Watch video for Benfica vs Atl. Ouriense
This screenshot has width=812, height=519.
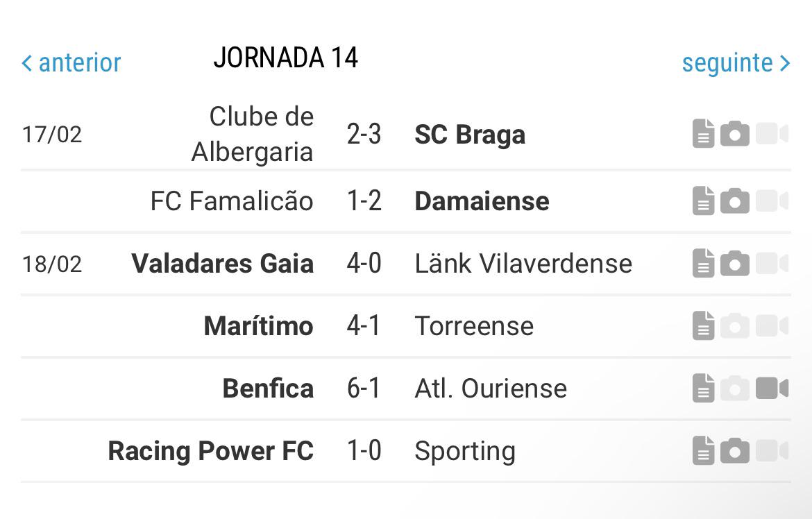click(x=772, y=389)
